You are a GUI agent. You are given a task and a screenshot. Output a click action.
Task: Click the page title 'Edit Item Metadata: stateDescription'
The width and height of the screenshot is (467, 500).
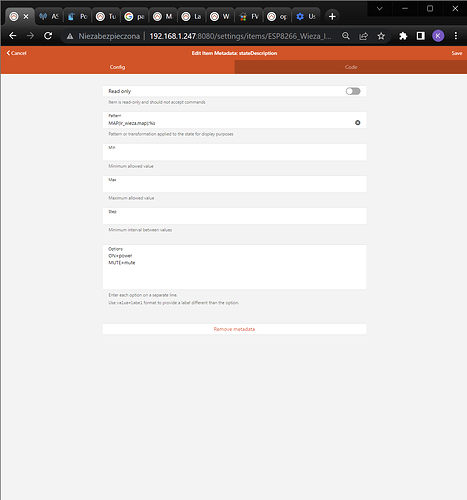(x=234, y=53)
